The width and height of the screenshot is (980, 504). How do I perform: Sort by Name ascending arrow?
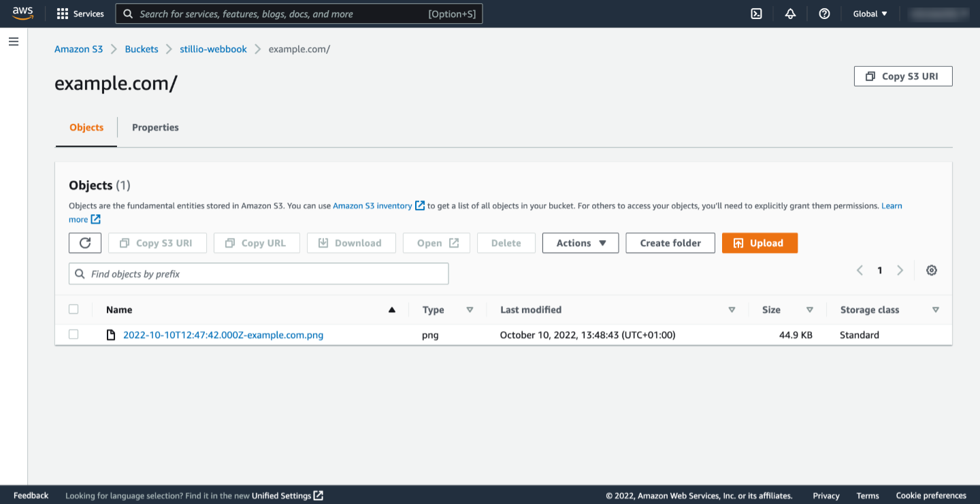[x=391, y=310]
